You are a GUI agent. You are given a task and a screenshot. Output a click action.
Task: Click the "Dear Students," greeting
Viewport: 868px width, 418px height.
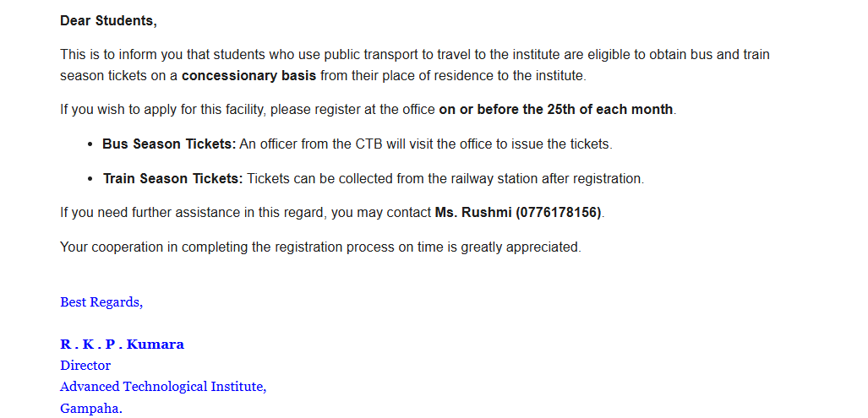click(x=108, y=20)
